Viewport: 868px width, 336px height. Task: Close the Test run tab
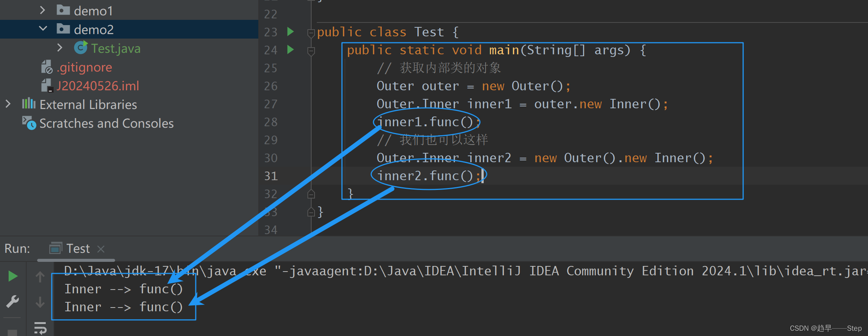click(x=101, y=249)
